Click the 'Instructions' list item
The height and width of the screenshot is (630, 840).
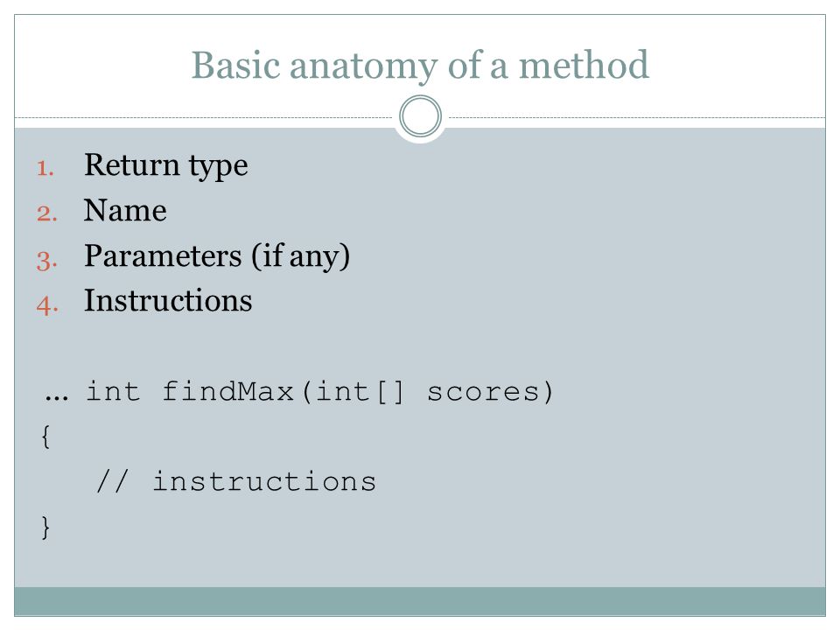pyautogui.click(x=168, y=300)
